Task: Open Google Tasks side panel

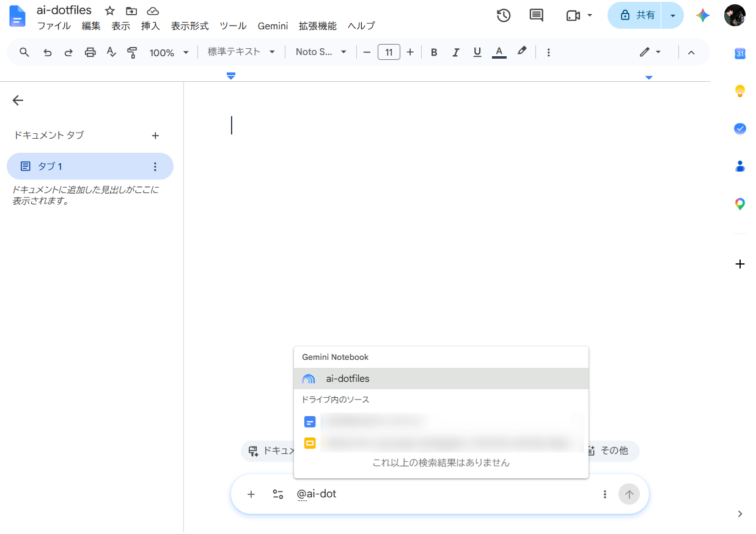Action: tap(739, 129)
